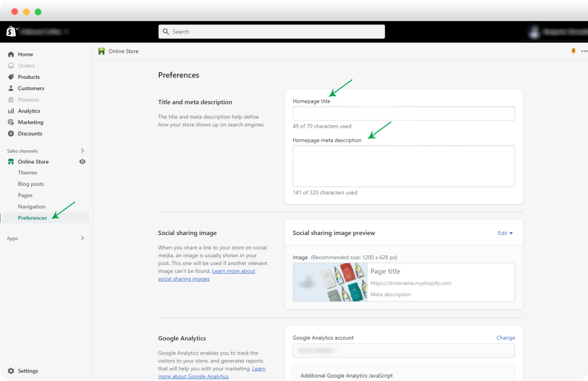Open Learn more about social sharing images

(x=233, y=271)
